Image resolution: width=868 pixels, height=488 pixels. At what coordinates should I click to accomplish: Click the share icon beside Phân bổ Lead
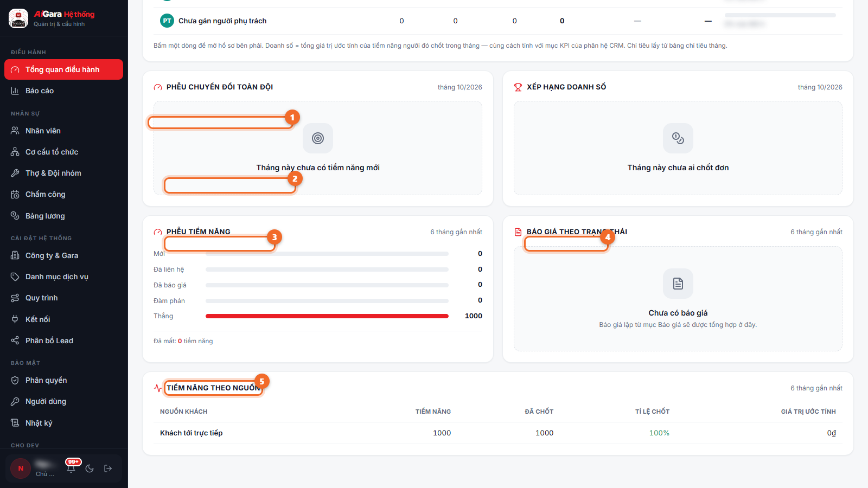tap(15, 341)
